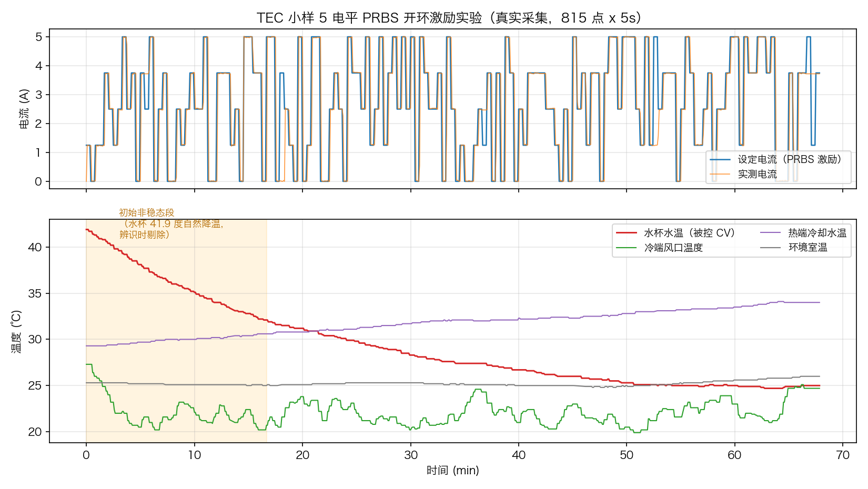Click temperature axis tick label "40"
Image resolution: width=868 pixels, height=489 pixels.
click(35, 247)
